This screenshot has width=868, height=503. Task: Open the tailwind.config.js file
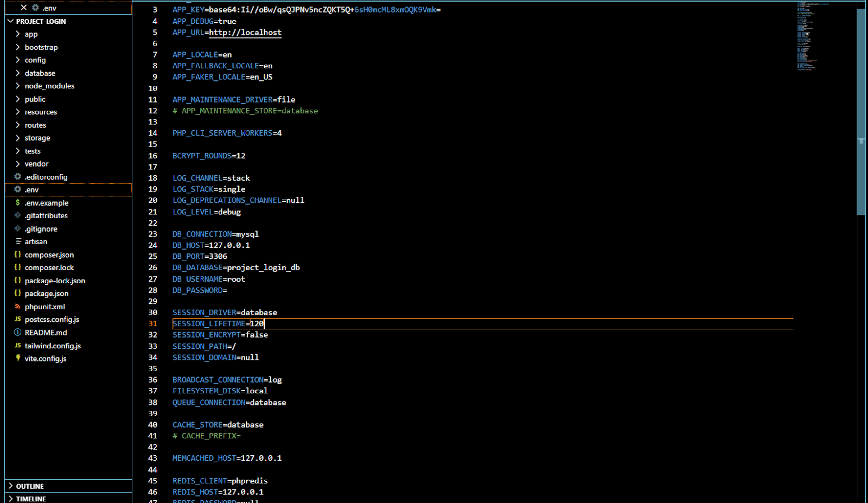(x=53, y=346)
